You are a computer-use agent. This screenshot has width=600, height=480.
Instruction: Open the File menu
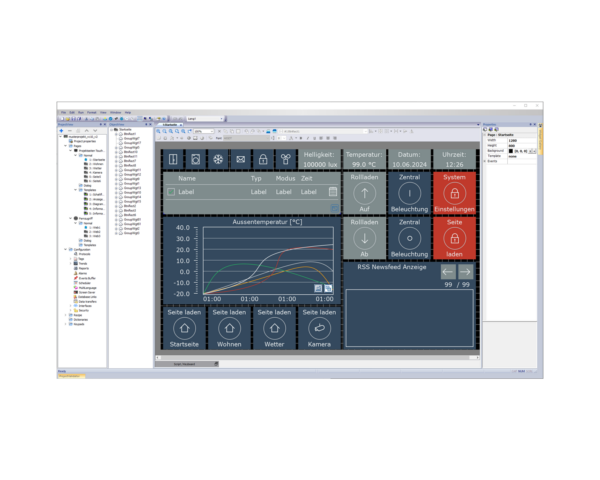[64, 113]
